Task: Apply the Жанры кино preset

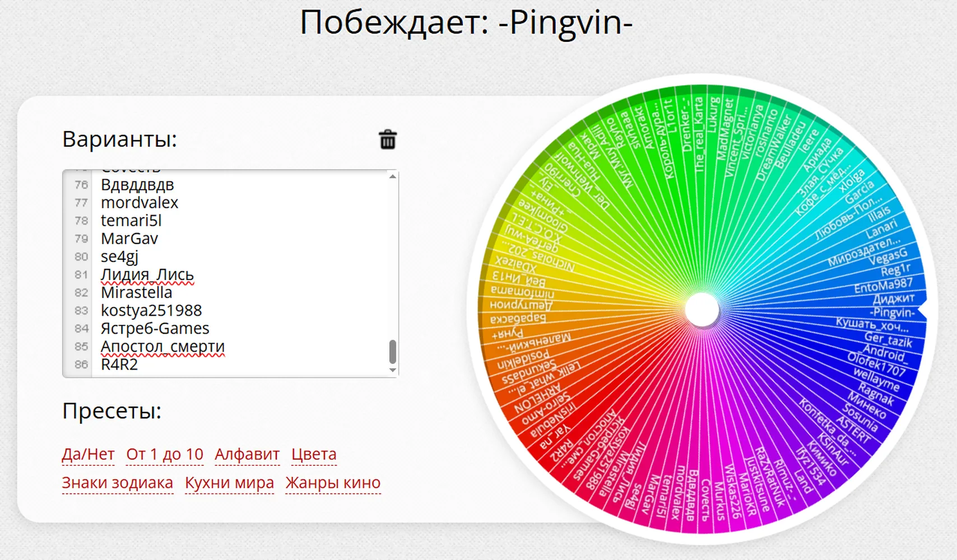Action: point(333,483)
